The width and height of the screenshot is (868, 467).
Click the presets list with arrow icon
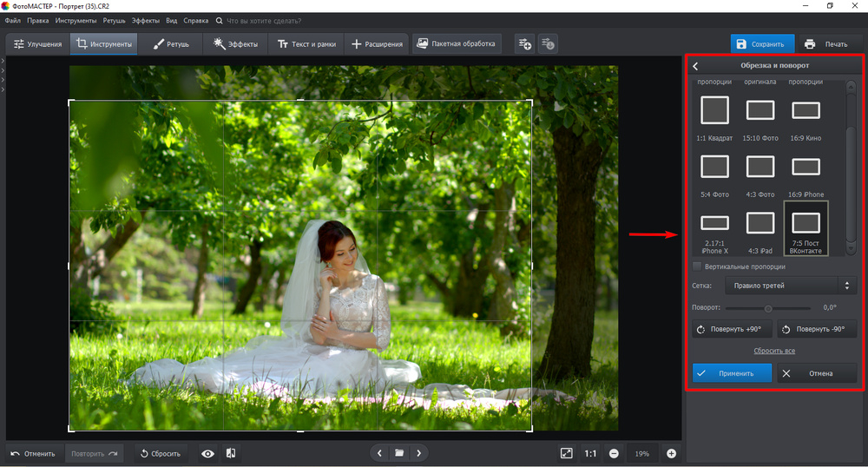point(548,43)
